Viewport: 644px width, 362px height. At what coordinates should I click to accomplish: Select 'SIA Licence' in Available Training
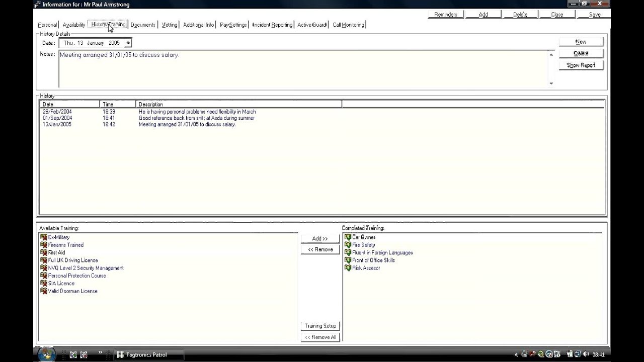coord(61,284)
